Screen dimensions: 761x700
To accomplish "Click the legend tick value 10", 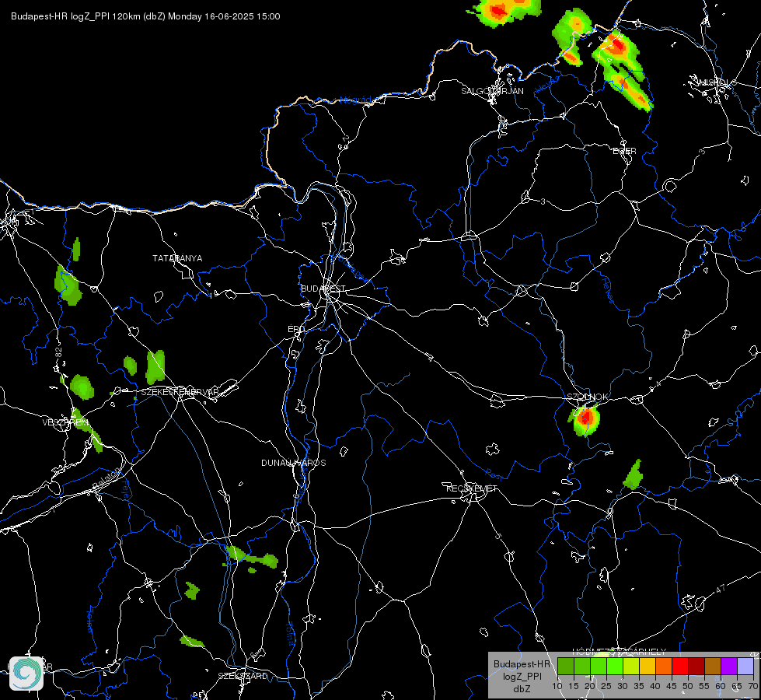I will 557,686.
